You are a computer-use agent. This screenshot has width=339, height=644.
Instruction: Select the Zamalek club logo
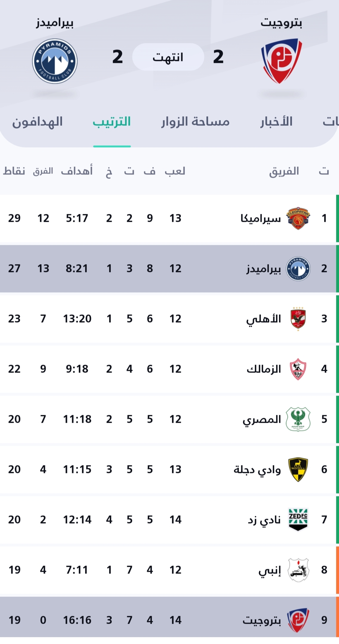click(x=298, y=369)
